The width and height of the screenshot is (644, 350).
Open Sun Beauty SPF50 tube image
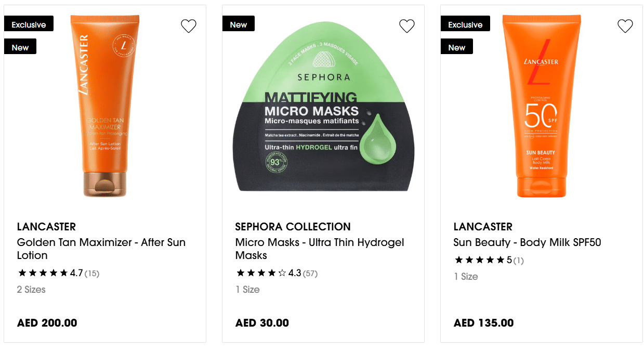tap(541, 107)
